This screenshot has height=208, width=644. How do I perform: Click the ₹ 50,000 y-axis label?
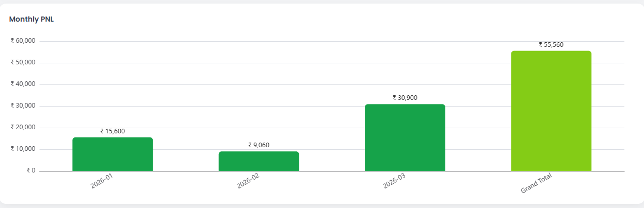click(x=23, y=62)
